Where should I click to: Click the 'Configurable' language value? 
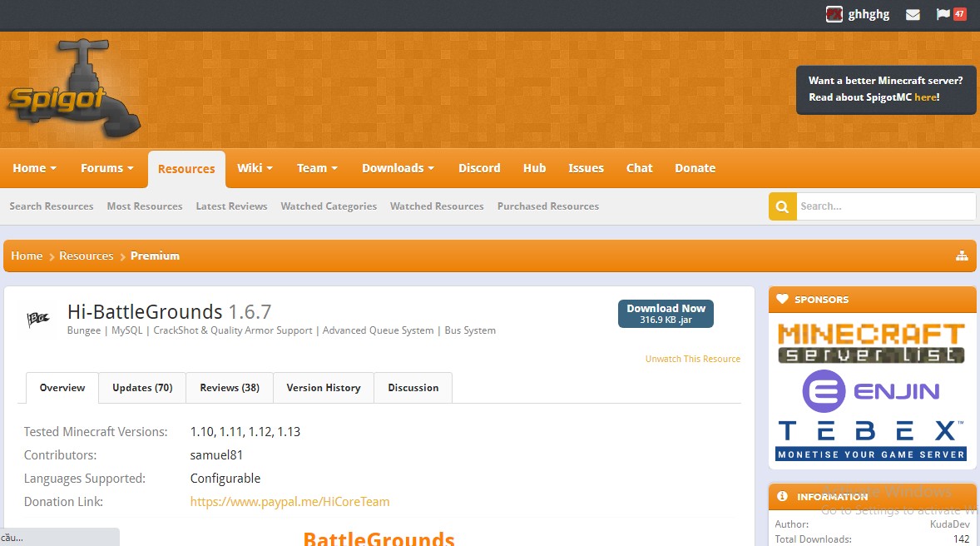coord(225,479)
